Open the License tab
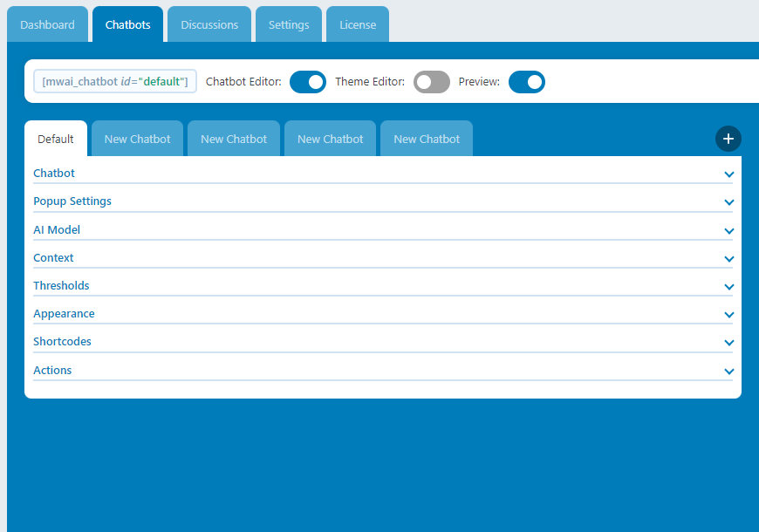This screenshot has width=759, height=532. coord(358,25)
